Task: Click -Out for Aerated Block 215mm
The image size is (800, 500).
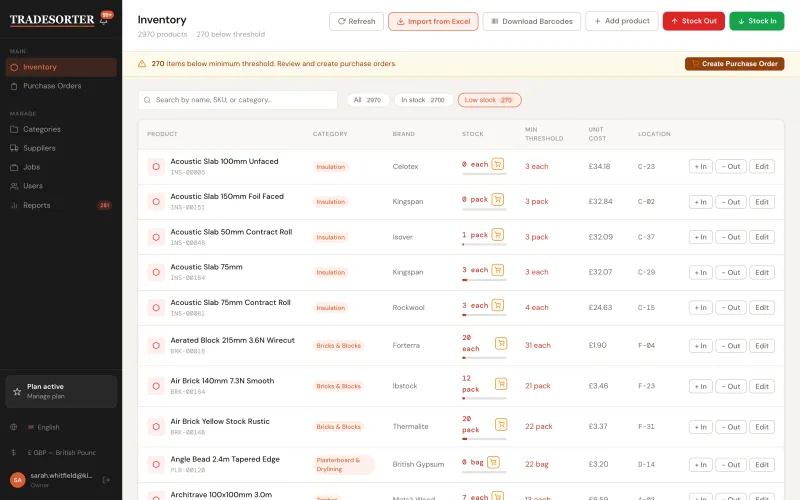Action: click(731, 346)
